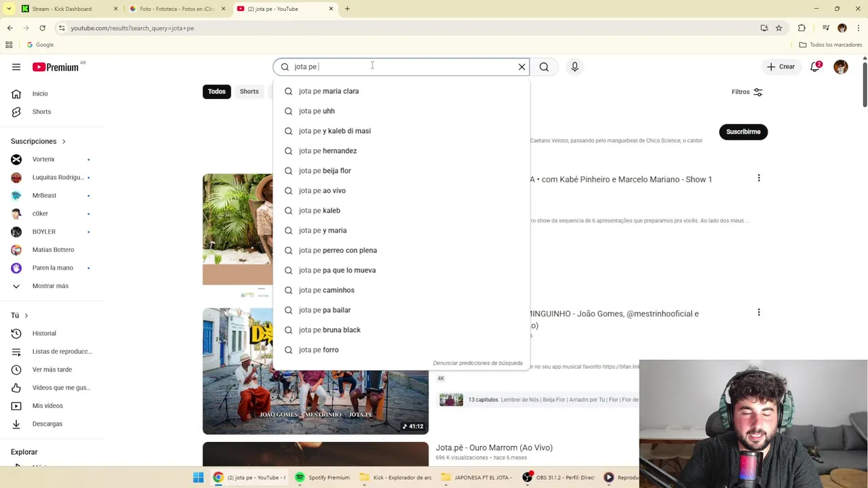Open options for João Gomes video
The height and width of the screenshot is (488, 868).
(x=759, y=312)
